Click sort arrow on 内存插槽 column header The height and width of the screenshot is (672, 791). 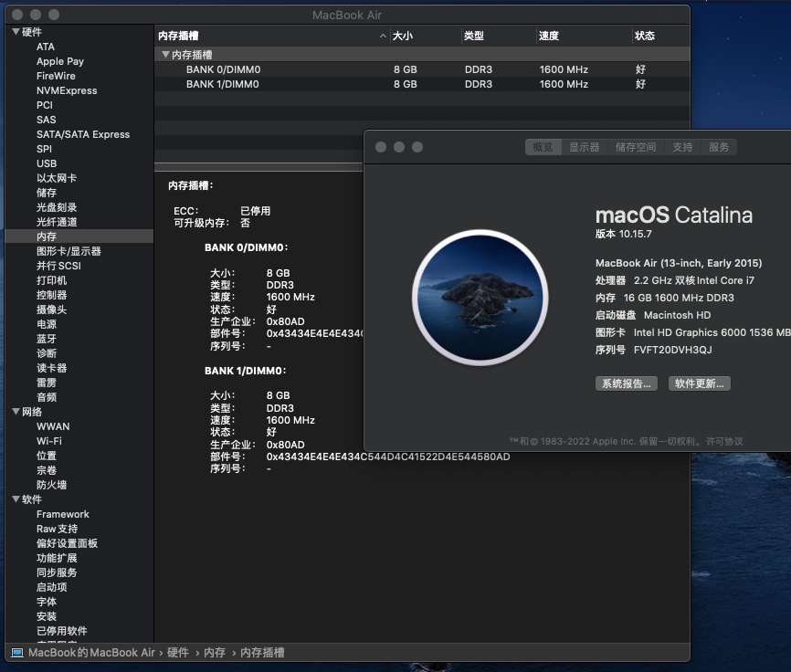pos(383,36)
